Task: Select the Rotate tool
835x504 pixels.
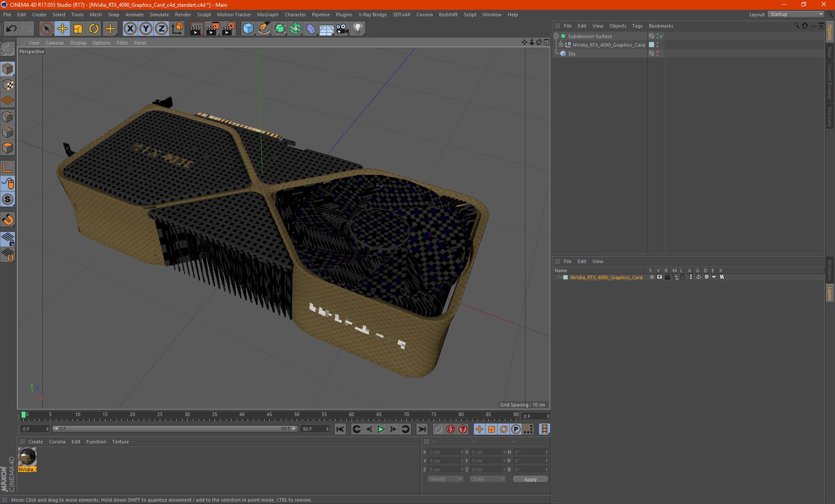Action: pyautogui.click(x=94, y=29)
